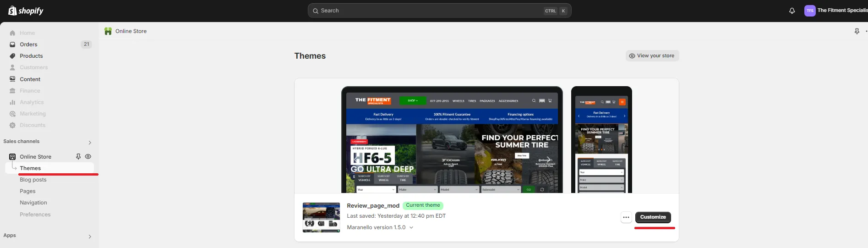The height and width of the screenshot is (248, 868).
Task: Pin Online Store in sidebar
Action: click(x=78, y=157)
